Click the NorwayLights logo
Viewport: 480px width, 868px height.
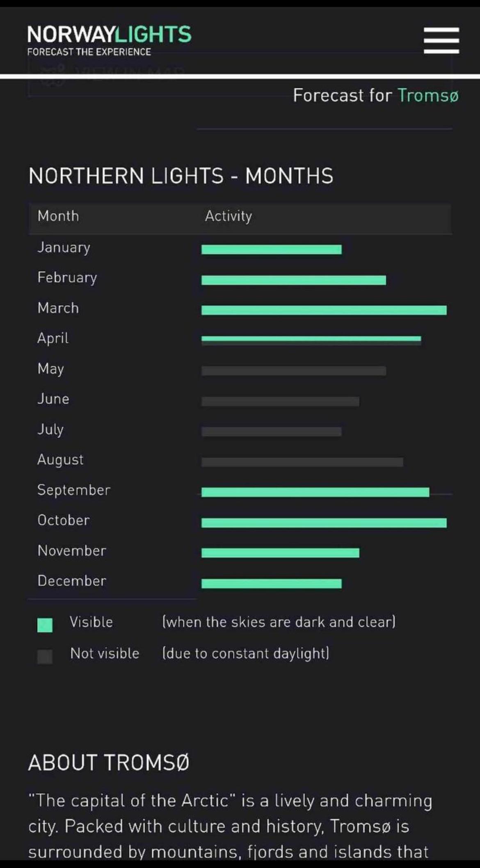(x=109, y=34)
